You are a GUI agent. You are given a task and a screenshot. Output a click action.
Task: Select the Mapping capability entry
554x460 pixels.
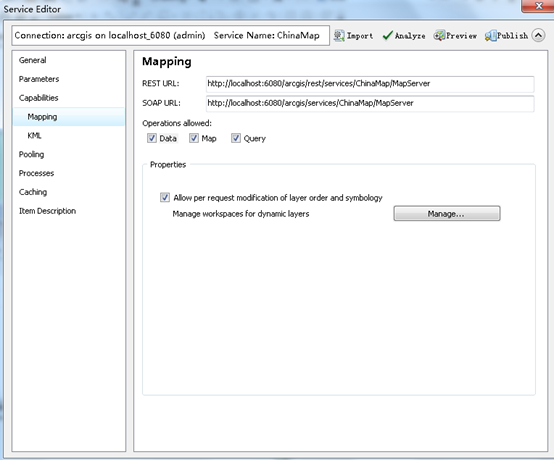coord(69,117)
